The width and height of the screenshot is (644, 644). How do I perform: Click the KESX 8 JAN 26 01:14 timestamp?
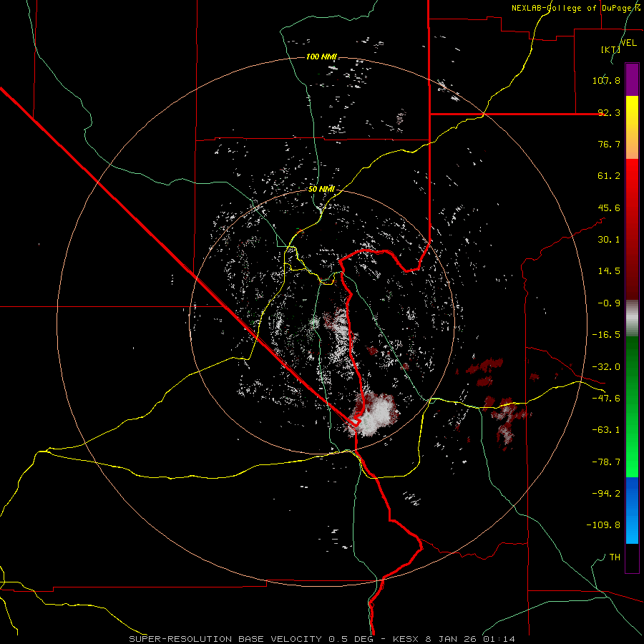454,639
